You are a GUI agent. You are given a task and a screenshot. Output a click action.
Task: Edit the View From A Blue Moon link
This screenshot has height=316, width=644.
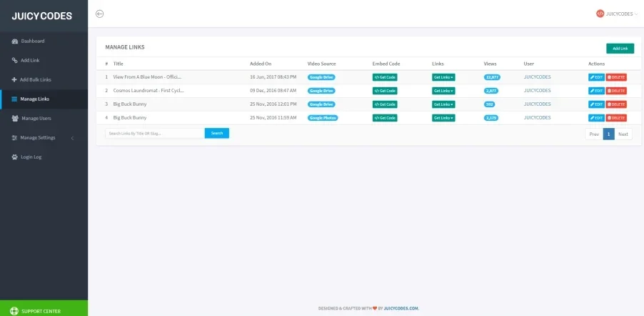pos(596,77)
